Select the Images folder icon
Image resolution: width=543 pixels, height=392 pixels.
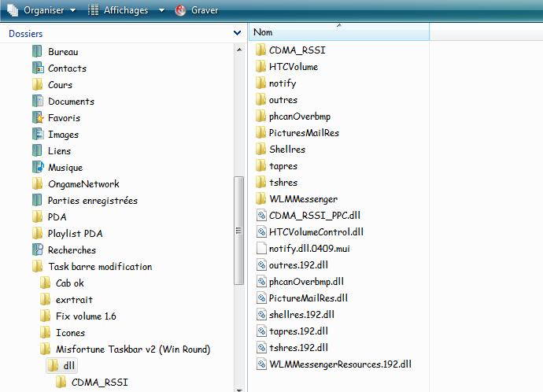click(x=38, y=135)
